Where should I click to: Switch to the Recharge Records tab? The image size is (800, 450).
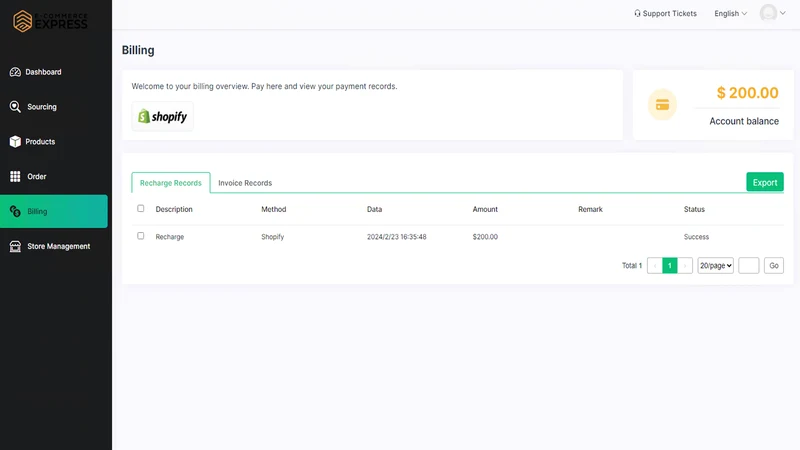pos(170,183)
